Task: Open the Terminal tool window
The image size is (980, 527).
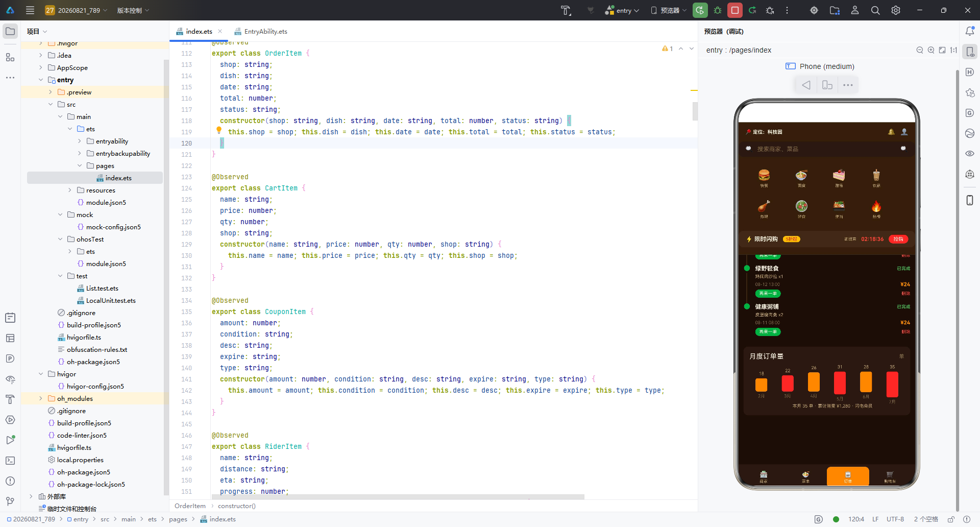Action: pyautogui.click(x=10, y=461)
